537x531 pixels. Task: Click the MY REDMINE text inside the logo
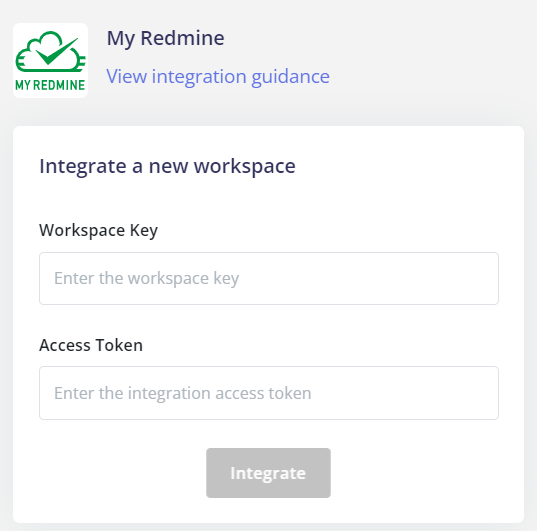point(50,85)
